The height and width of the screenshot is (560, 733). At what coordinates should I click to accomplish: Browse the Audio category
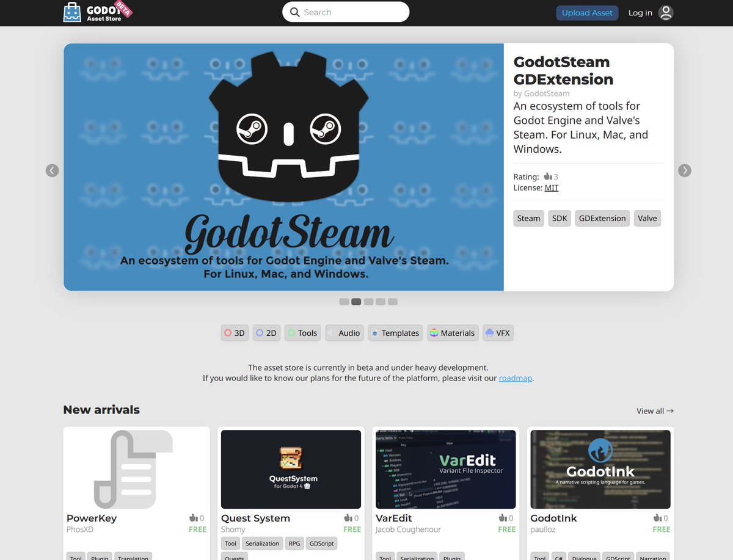pyautogui.click(x=345, y=333)
